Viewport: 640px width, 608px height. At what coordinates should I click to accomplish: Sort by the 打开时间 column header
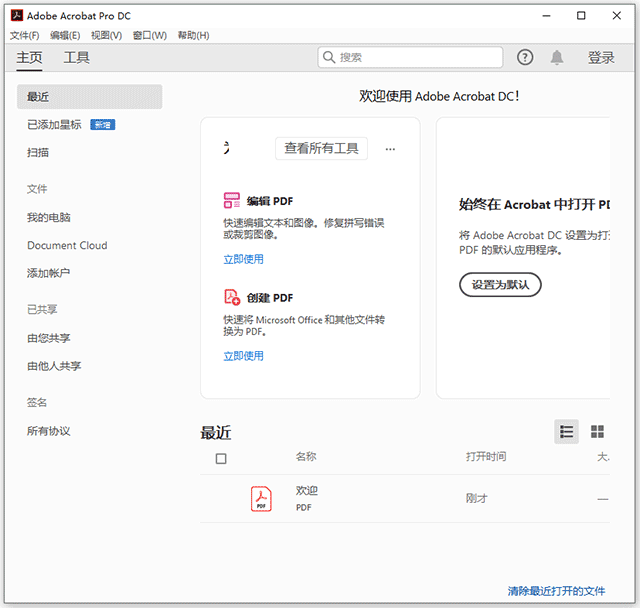(486, 456)
